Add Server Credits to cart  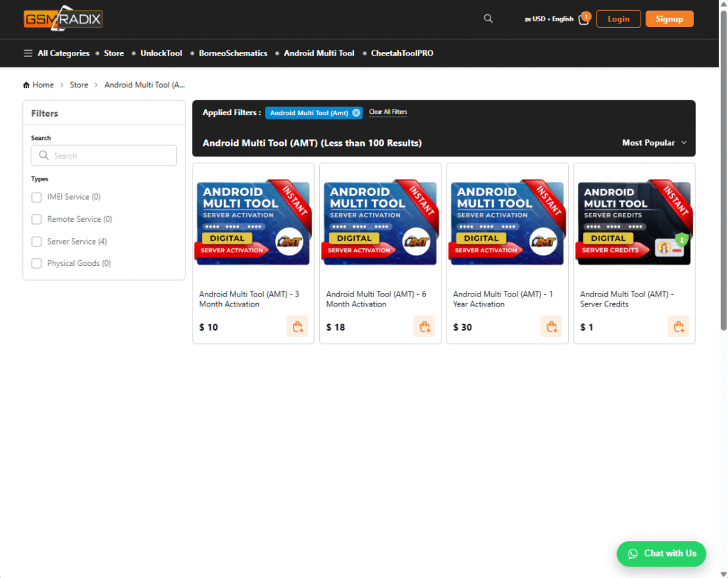tap(678, 326)
